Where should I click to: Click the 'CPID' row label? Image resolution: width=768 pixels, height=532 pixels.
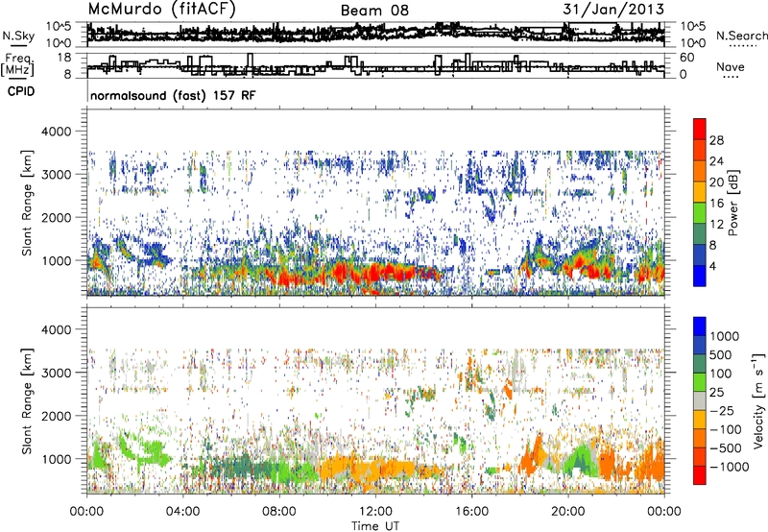21,91
